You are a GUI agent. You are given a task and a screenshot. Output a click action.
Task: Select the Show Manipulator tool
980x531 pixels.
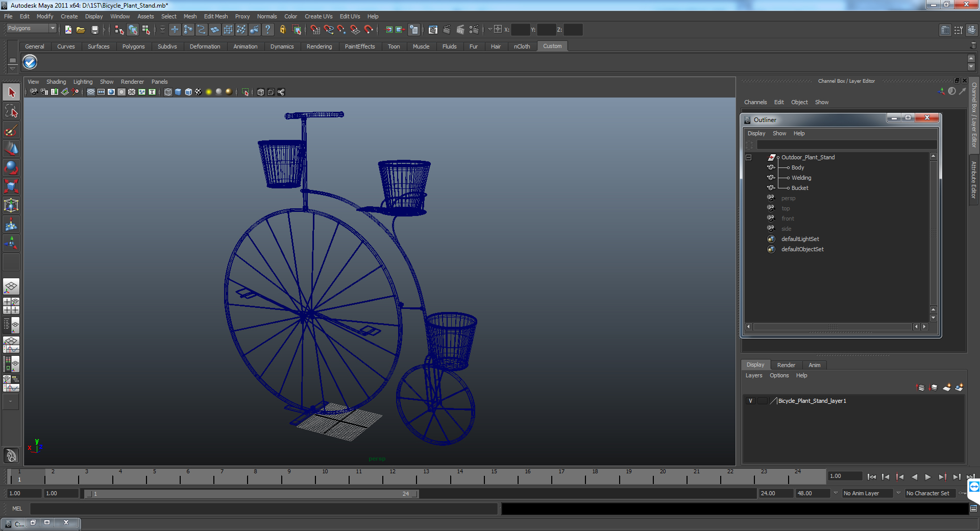[x=11, y=244]
